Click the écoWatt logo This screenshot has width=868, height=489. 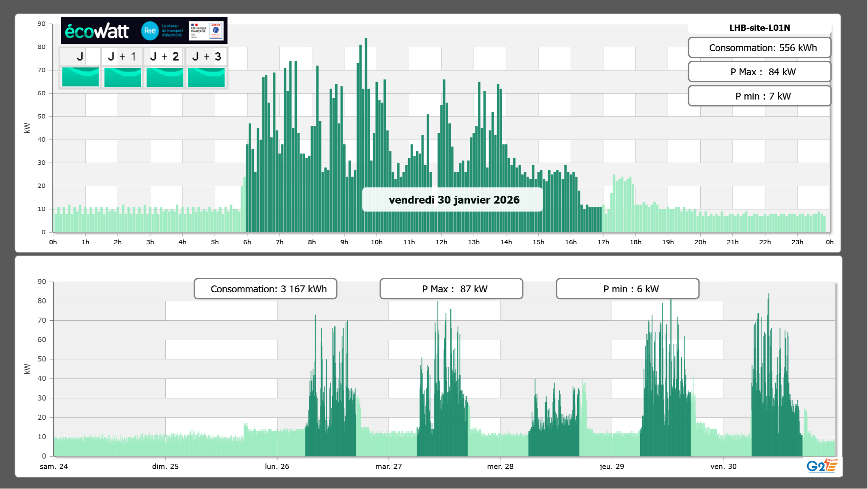pos(97,31)
